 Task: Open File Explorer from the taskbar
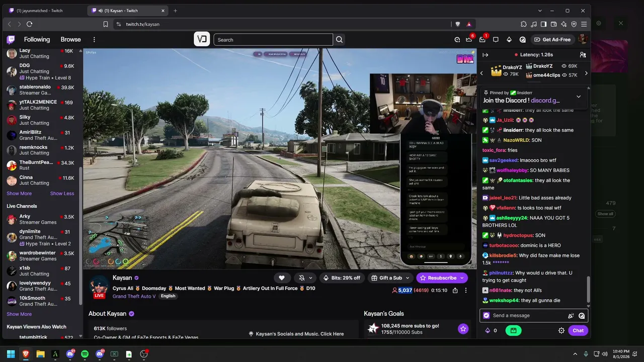click(40, 354)
